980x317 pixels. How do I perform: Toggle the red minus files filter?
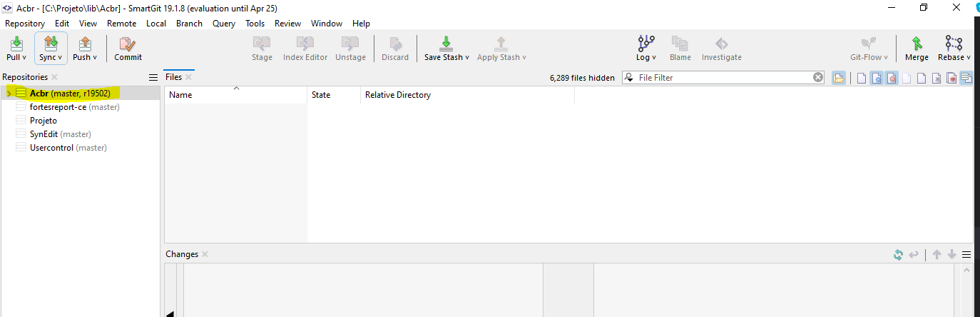(x=951, y=78)
